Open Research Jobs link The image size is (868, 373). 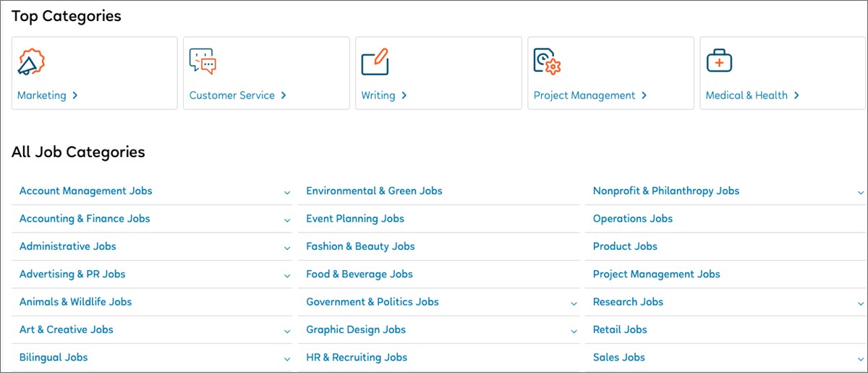pyautogui.click(x=628, y=302)
